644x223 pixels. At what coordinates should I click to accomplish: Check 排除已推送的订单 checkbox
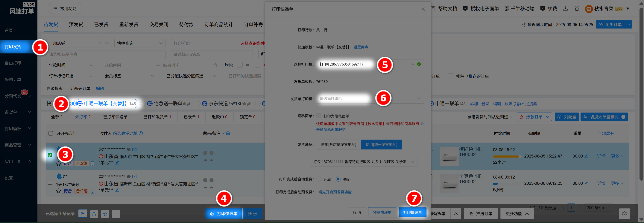click(x=450, y=76)
